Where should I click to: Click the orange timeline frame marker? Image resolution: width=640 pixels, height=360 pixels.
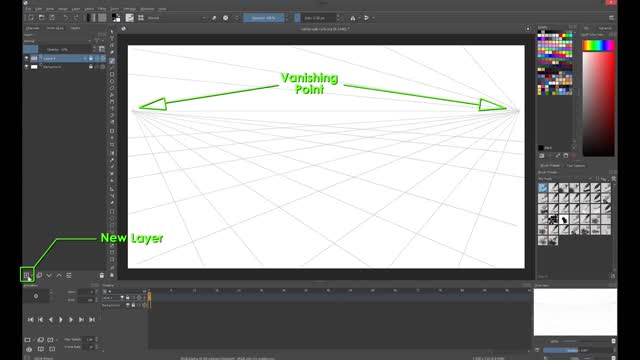[149, 297]
